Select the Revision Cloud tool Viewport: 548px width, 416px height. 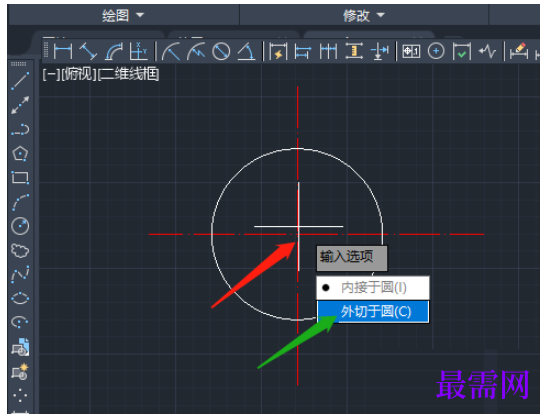click(x=20, y=250)
